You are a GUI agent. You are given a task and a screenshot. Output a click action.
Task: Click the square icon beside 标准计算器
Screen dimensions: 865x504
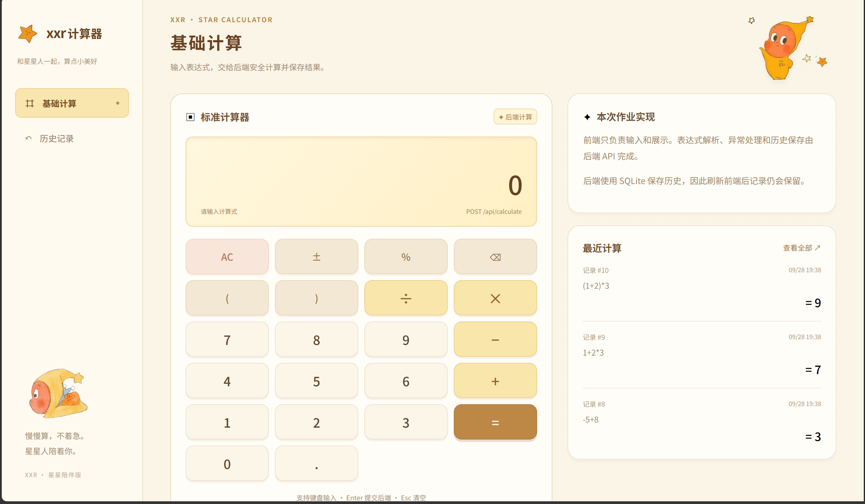190,117
